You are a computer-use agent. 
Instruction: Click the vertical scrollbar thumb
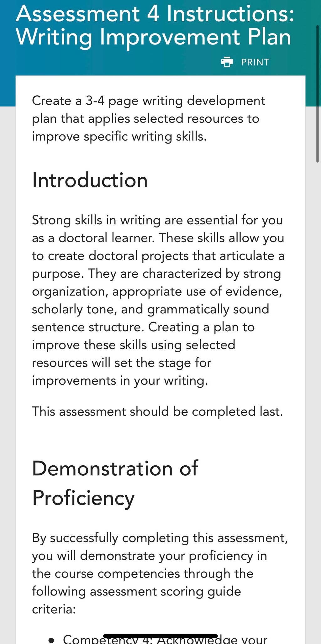(318, 94)
